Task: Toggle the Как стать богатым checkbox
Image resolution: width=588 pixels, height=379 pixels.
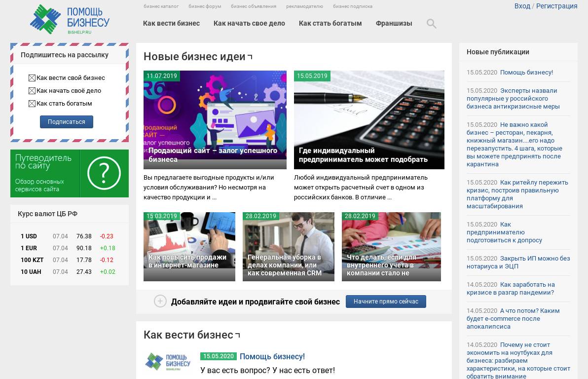Action: pos(32,104)
